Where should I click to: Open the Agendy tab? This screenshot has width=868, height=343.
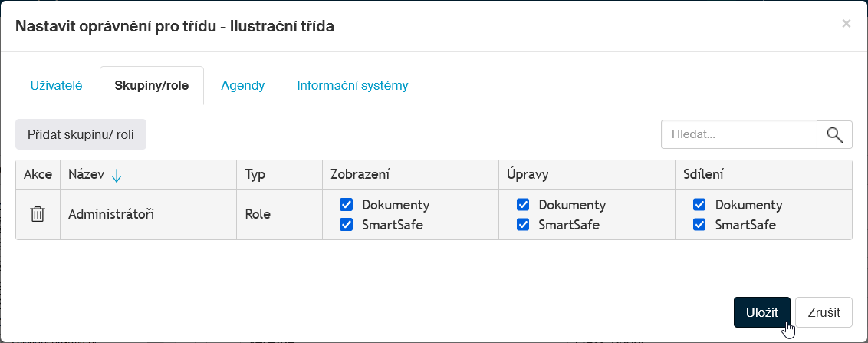242,85
